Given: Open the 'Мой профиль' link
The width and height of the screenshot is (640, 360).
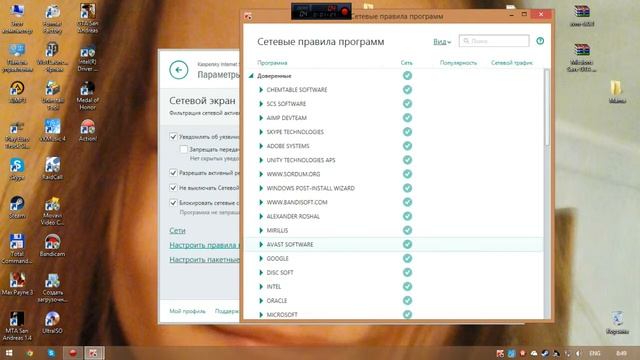Looking at the screenshot, I should 187,311.
